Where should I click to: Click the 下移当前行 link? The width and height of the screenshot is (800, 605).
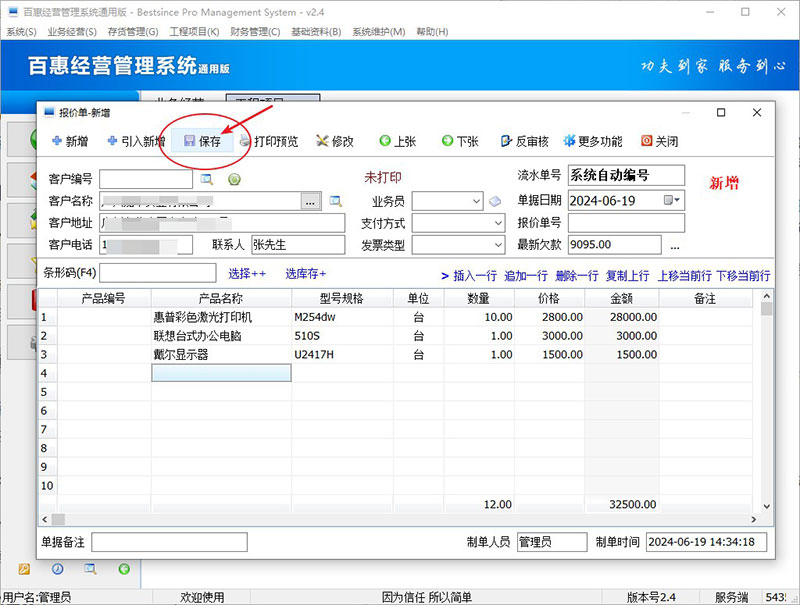click(x=743, y=276)
